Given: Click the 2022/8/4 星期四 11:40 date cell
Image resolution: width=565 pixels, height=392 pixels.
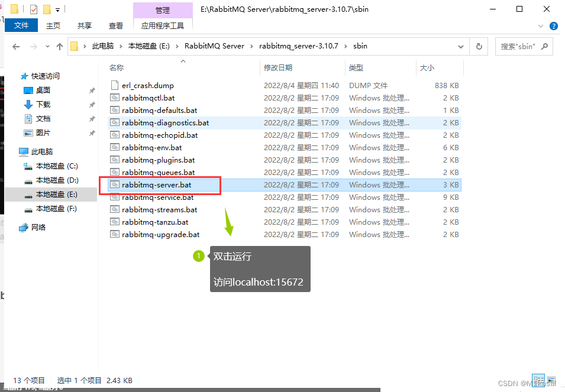Looking at the screenshot, I should point(301,85).
